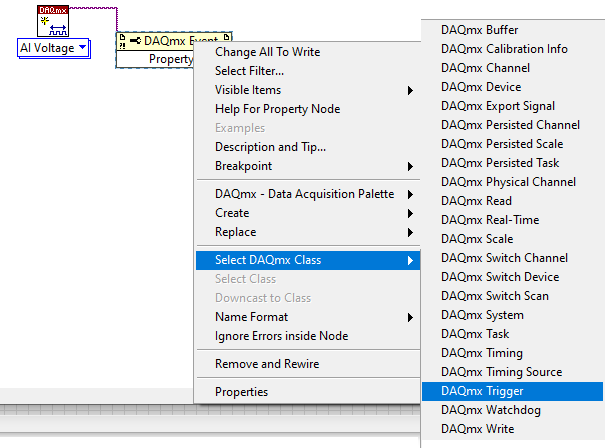This screenshot has width=606, height=448.
Task: Expand the Visible Items submenu
Action: (308, 90)
